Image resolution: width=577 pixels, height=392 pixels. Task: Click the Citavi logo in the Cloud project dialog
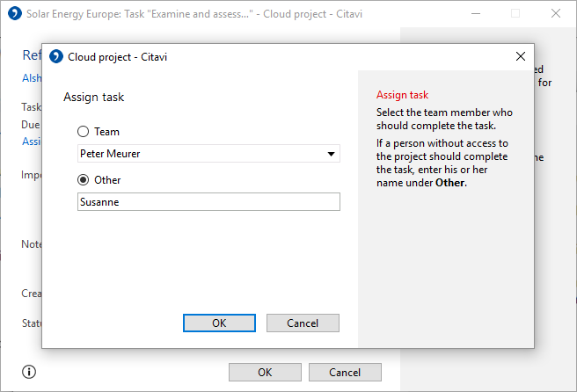[56, 56]
